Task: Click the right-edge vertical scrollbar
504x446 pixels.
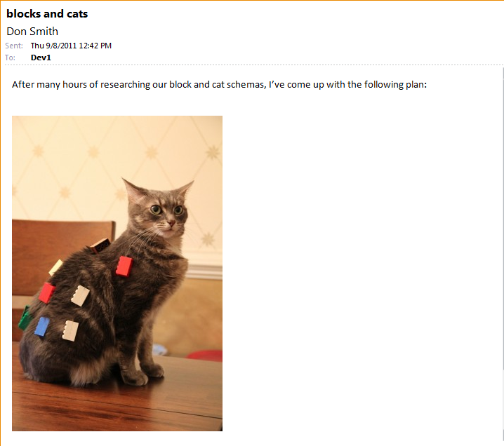Action: point(503,255)
